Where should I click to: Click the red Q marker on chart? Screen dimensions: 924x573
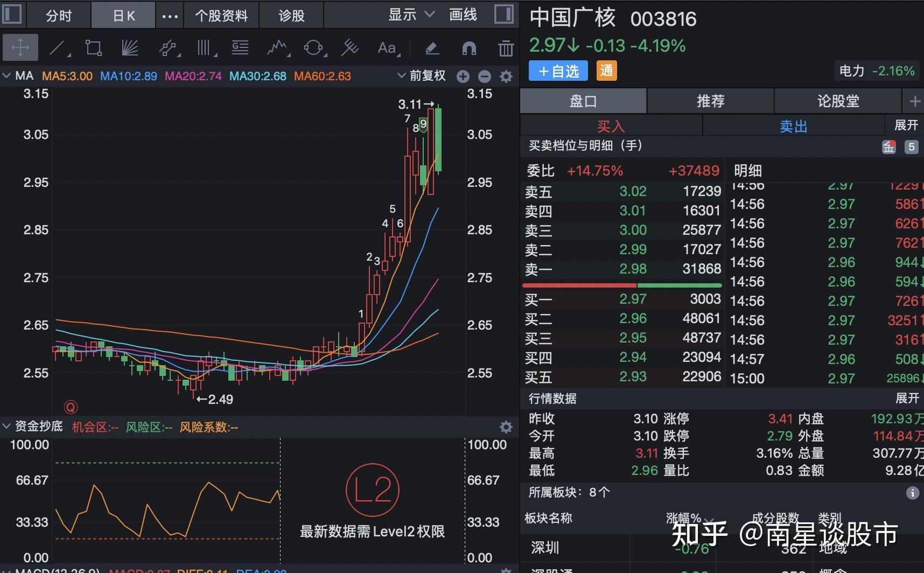click(71, 407)
